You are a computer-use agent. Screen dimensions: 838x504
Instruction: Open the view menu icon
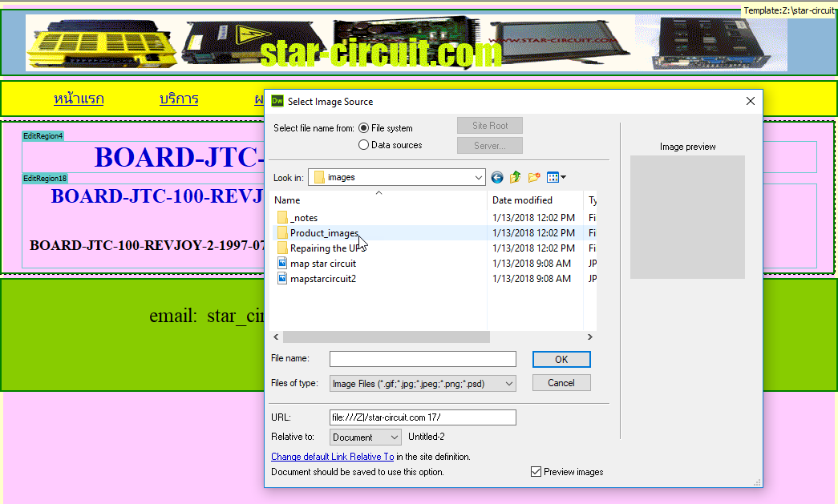[557, 177]
